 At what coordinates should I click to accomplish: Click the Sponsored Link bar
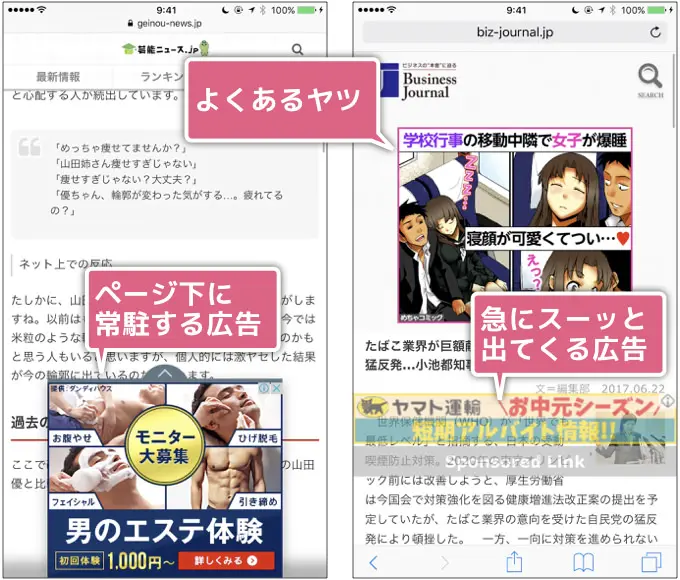[515, 462]
